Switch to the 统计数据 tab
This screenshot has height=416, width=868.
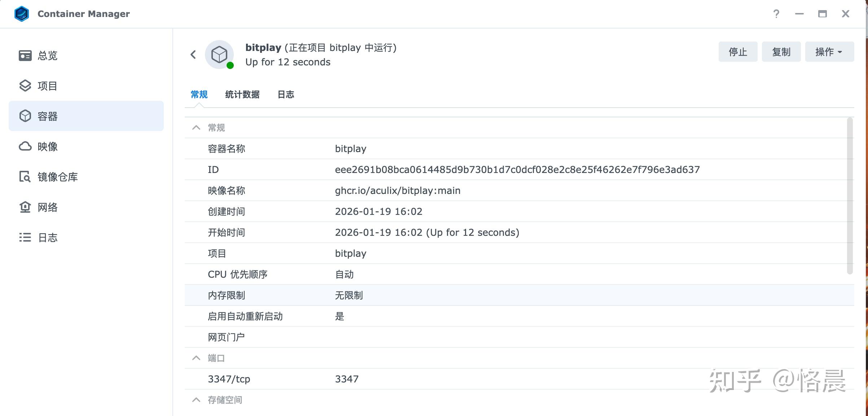242,95
